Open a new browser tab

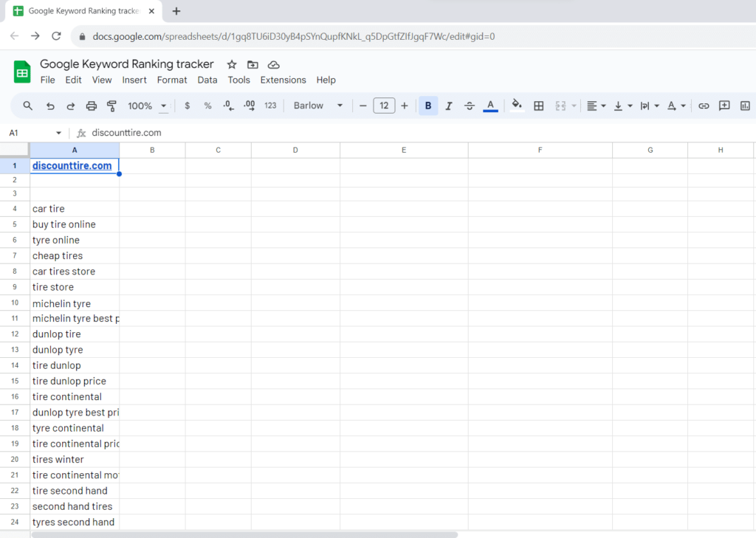[176, 11]
